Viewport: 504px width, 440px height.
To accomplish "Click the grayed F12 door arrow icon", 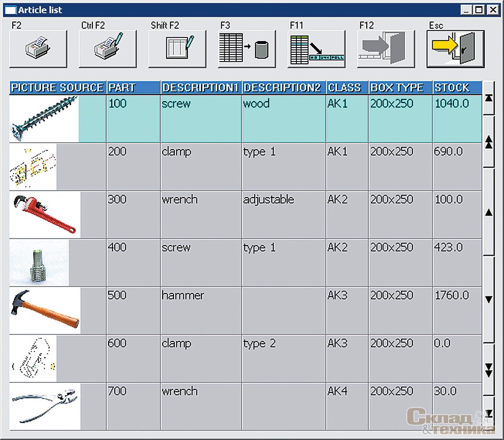I will 386,49.
